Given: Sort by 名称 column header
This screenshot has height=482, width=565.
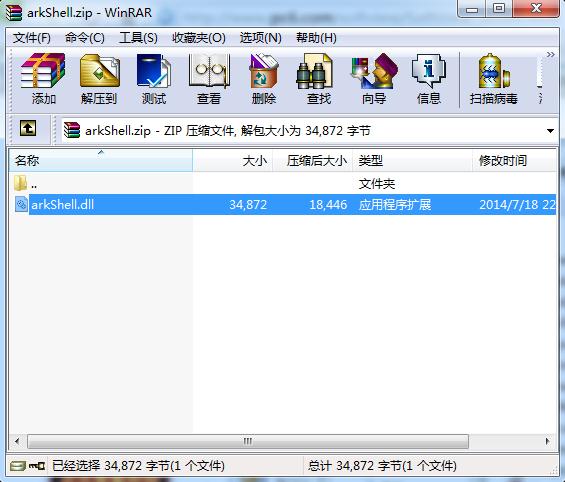Looking at the screenshot, I should coord(101,160).
